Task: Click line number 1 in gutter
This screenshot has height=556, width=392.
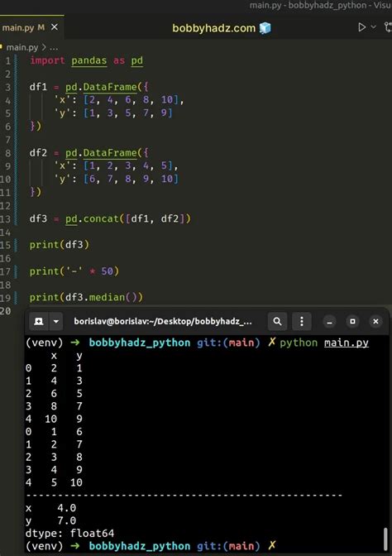Action: (x=7, y=61)
